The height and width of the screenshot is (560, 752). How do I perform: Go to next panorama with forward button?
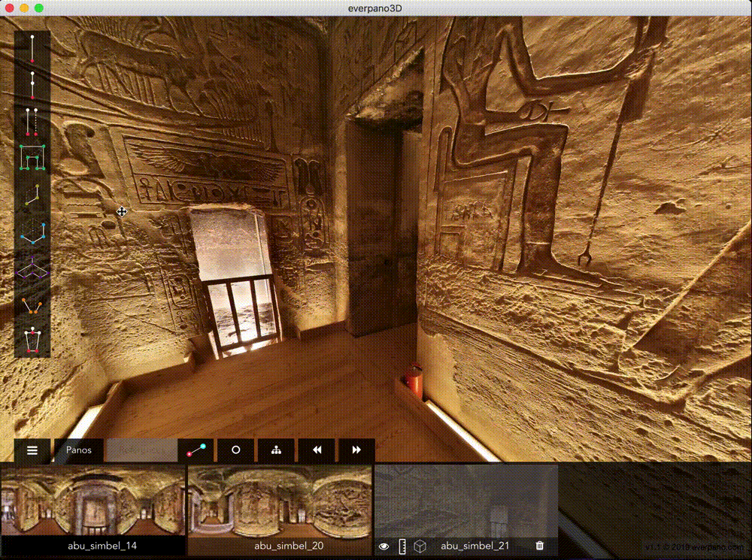point(356,450)
